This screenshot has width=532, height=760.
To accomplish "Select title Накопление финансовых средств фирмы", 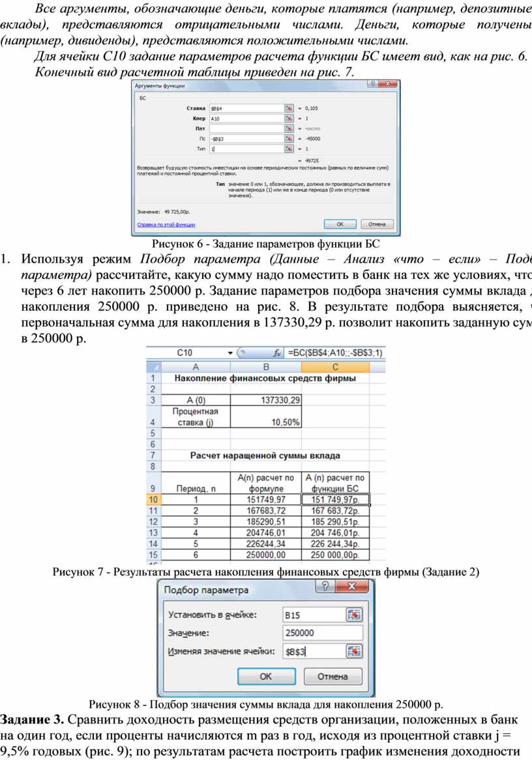I will tap(265, 378).
